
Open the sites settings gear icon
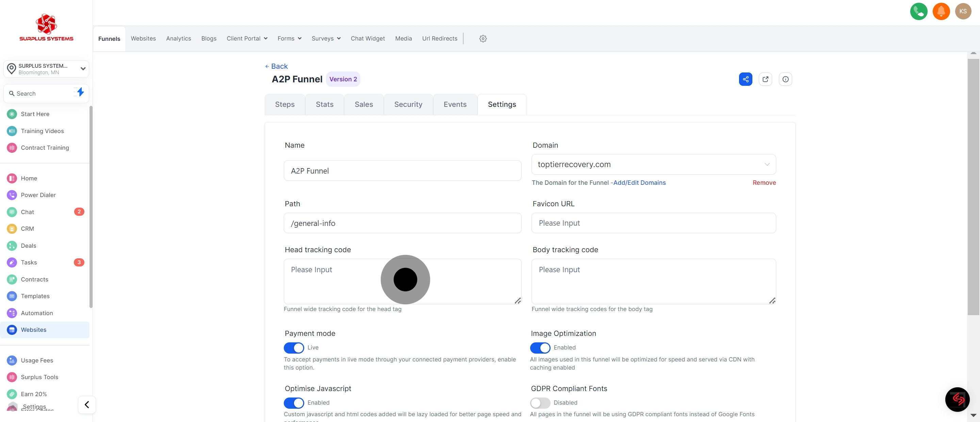click(483, 38)
